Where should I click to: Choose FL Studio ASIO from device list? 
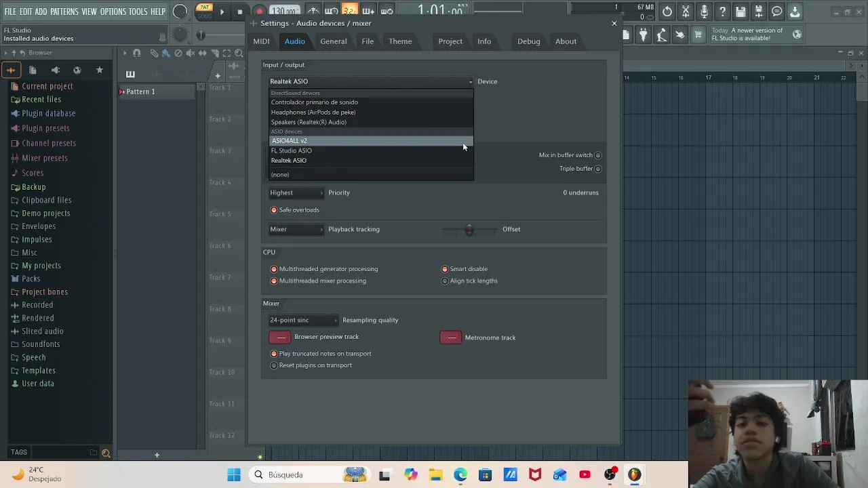click(371, 150)
